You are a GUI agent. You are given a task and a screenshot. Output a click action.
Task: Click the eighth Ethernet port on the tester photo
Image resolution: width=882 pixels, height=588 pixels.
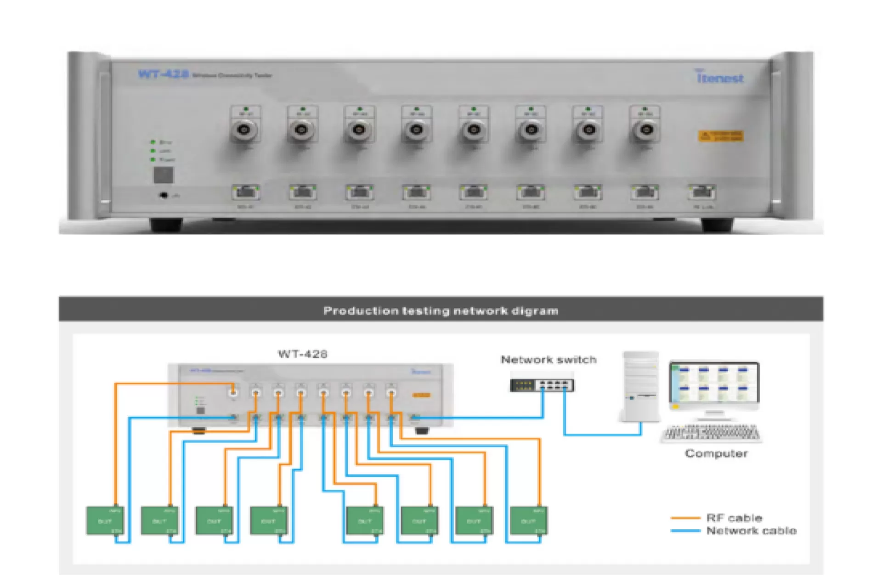tap(645, 192)
